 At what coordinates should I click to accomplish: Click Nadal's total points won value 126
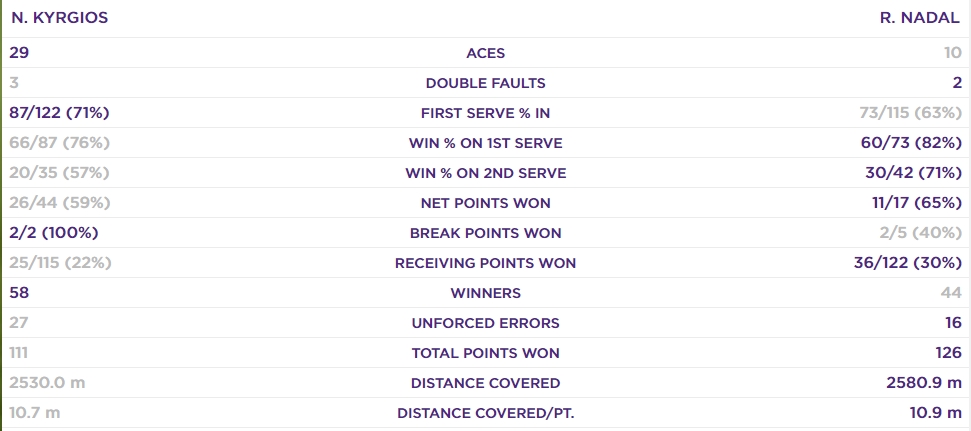tap(948, 353)
